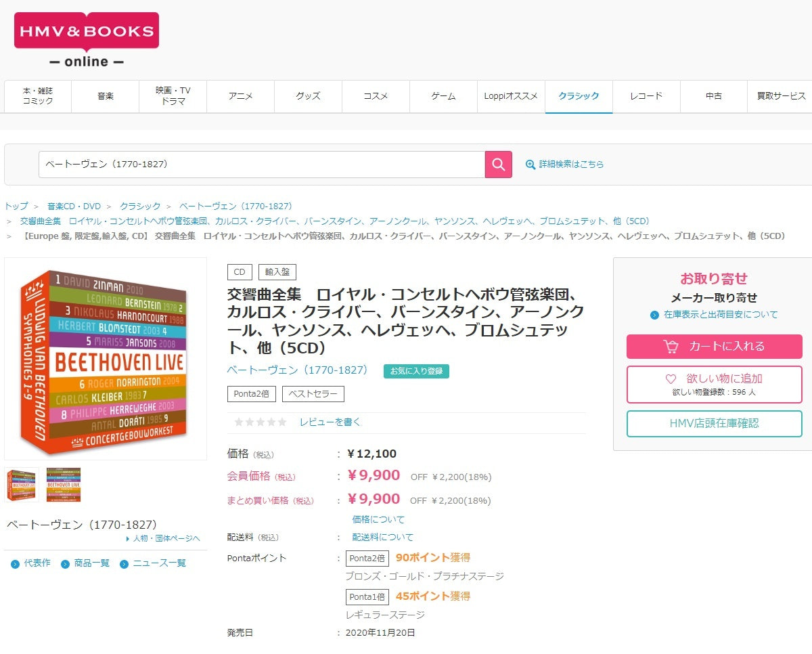Click the advanced search magnifier icon
This screenshot has width=812, height=654.
[x=531, y=165]
